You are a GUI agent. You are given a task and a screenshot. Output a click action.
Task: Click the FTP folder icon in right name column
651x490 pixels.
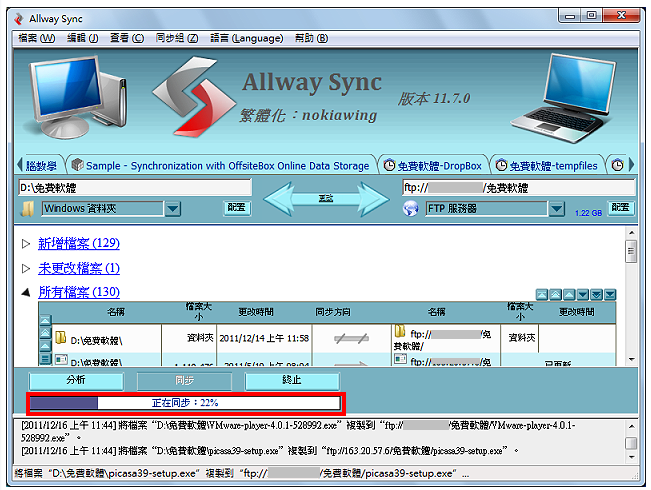click(x=400, y=331)
